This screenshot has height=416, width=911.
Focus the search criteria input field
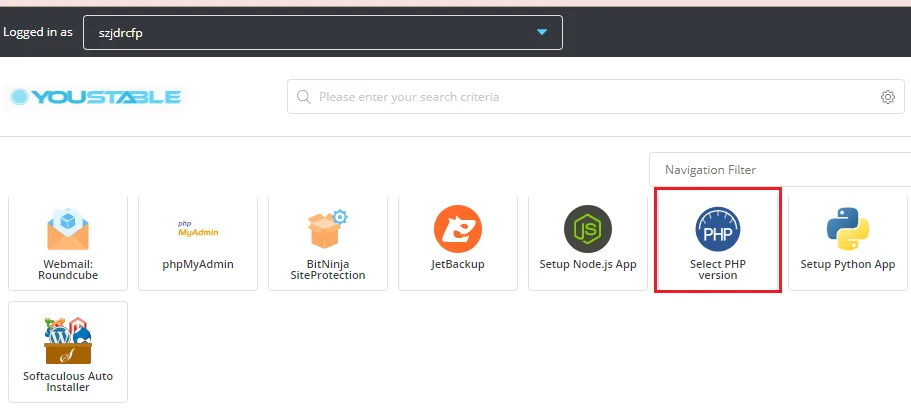click(596, 97)
